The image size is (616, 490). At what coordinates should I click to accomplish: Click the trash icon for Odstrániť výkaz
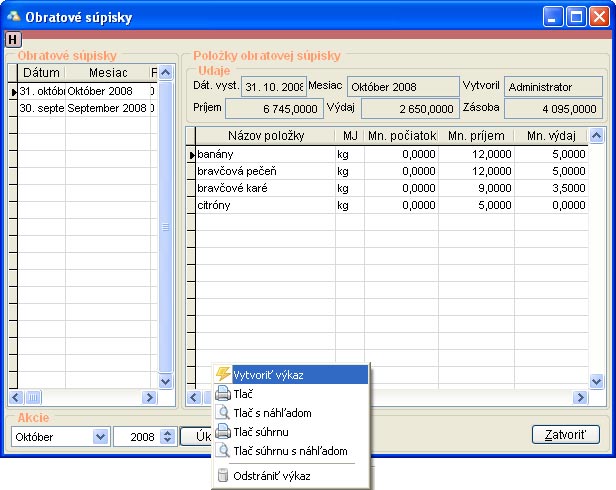(x=222, y=476)
